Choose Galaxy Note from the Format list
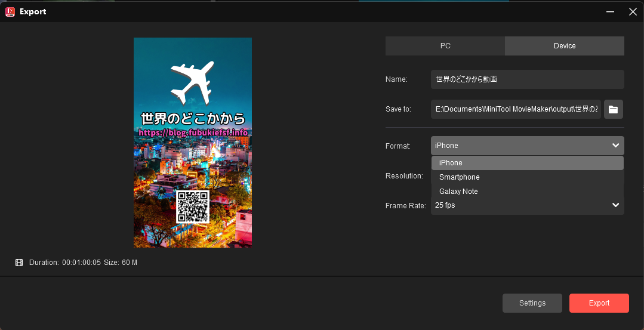The height and width of the screenshot is (330, 644). pos(528,192)
